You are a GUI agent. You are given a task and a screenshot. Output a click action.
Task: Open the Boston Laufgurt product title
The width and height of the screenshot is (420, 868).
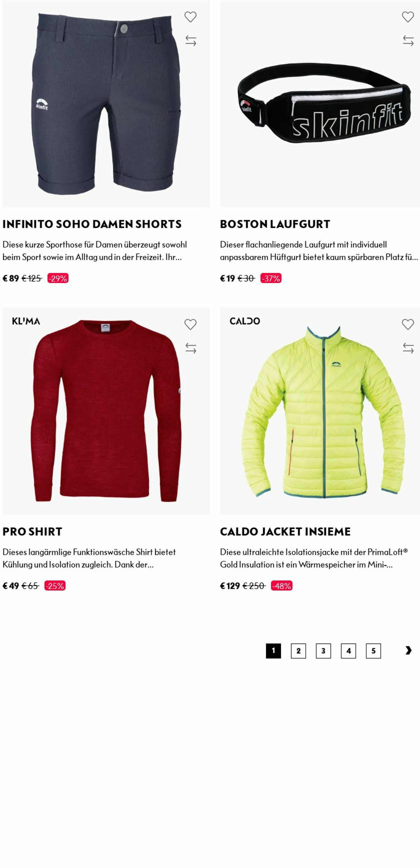tap(275, 224)
